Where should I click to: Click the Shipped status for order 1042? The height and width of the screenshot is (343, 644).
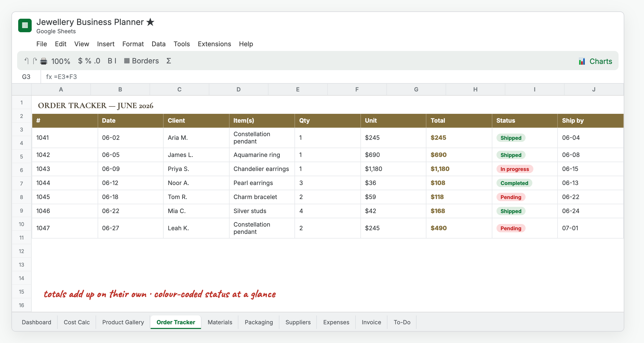click(x=511, y=155)
